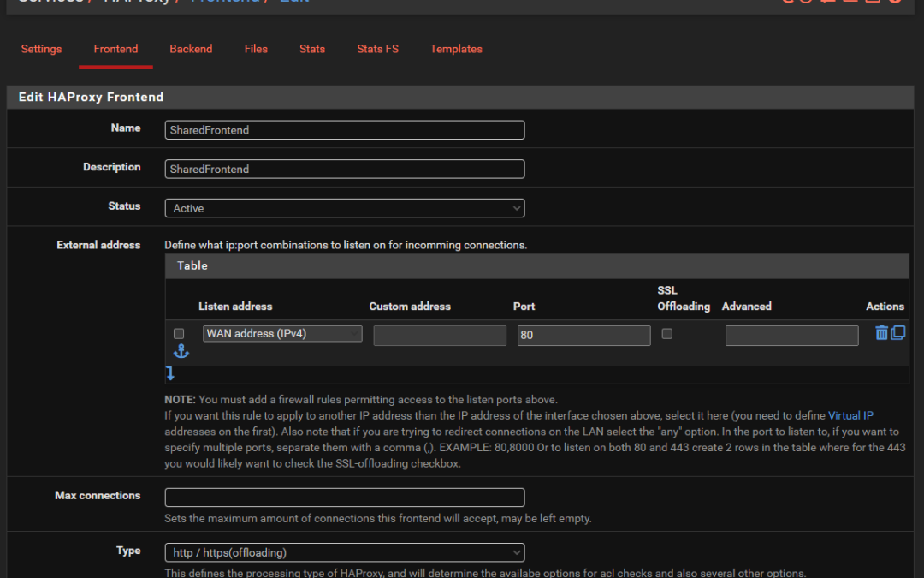The height and width of the screenshot is (578, 924).
Task: Open the Stats FS tab
Action: (378, 49)
